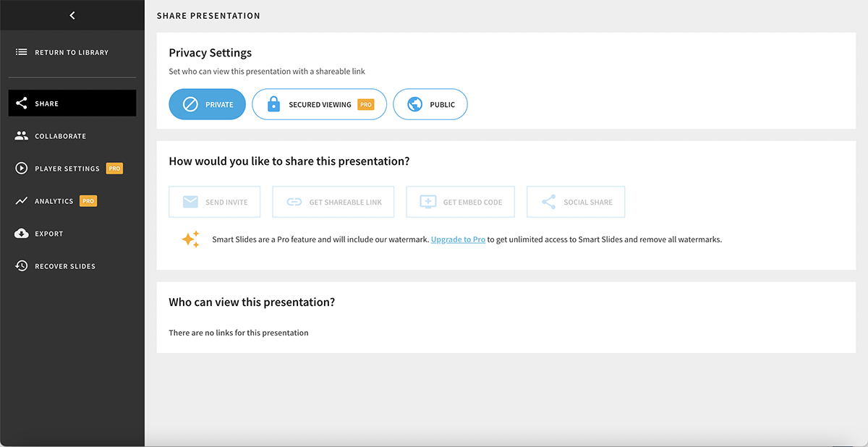Click the Upgrade to Pro link
The height and width of the screenshot is (447, 868).
[x=458, y=239]
